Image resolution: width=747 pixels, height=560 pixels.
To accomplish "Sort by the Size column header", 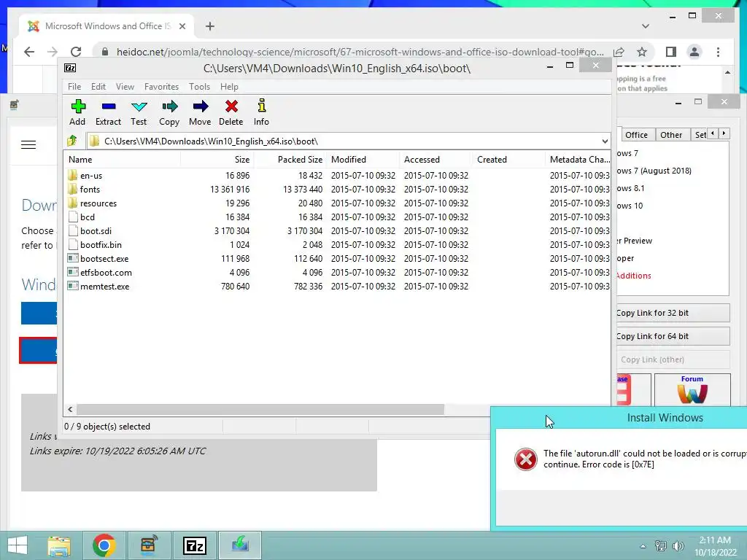I will [217, 160].
